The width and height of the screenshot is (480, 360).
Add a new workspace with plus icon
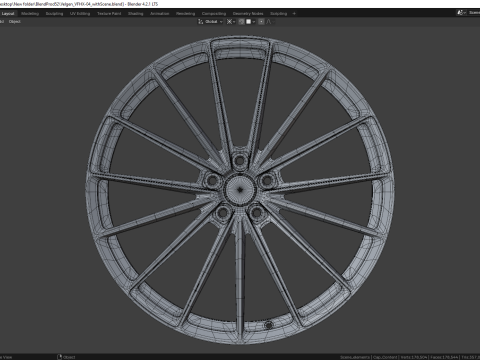click(294, 14)
